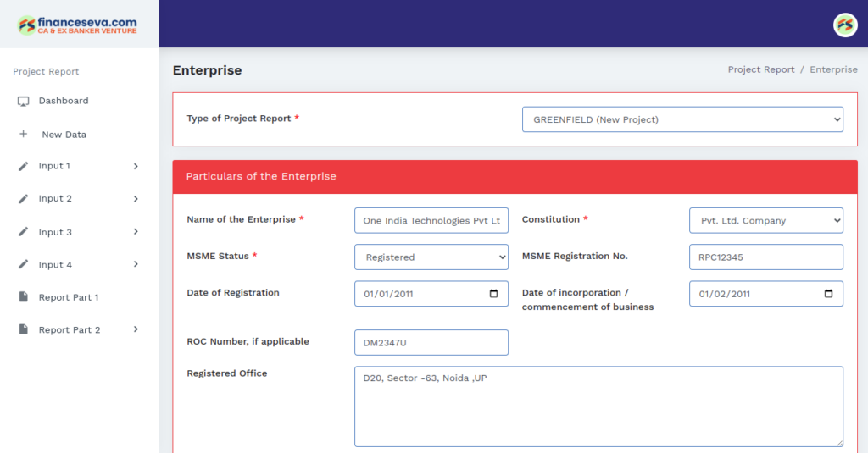The image size is (868, 453).
Task: Expand the Input 2 chevron
Action: click(x=136, y=199)
